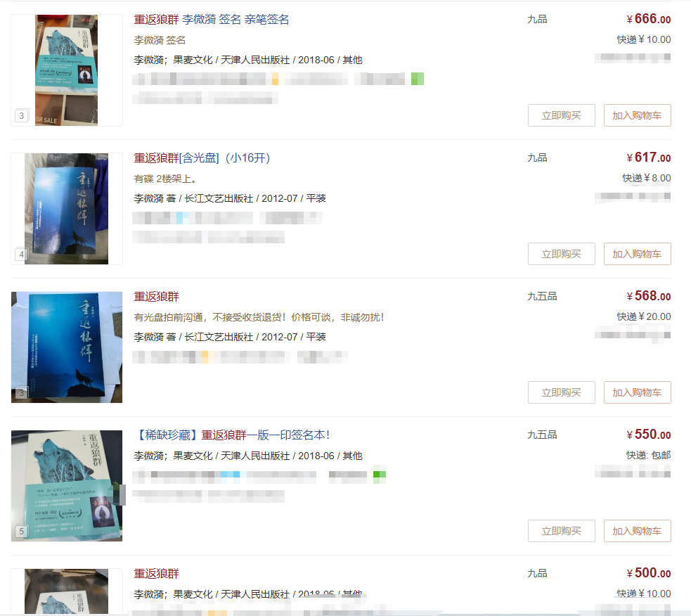691x616 pixels.
Task: Open thumbnail of the 568.00 blue cover book
Action: coord(67,347)
